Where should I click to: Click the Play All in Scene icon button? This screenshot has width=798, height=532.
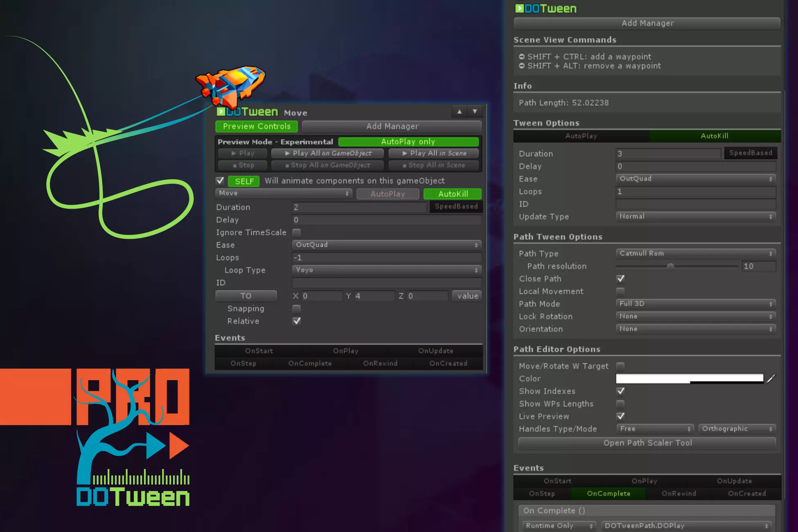[x=434, y=153]
